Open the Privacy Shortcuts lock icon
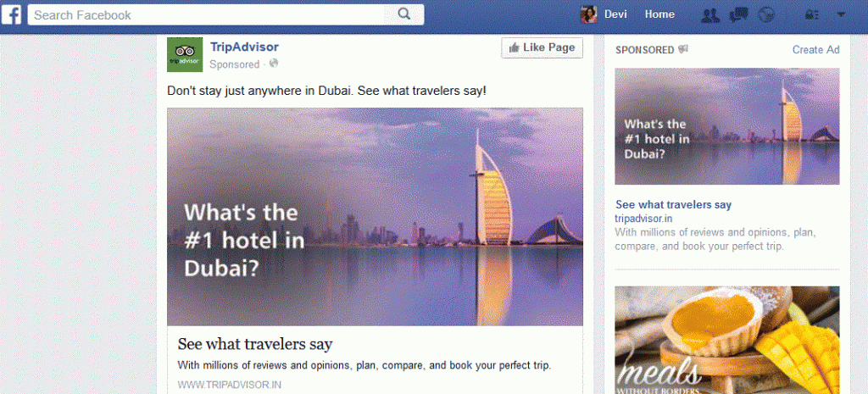Screen dimensions: 868x394 pos(814,15)
